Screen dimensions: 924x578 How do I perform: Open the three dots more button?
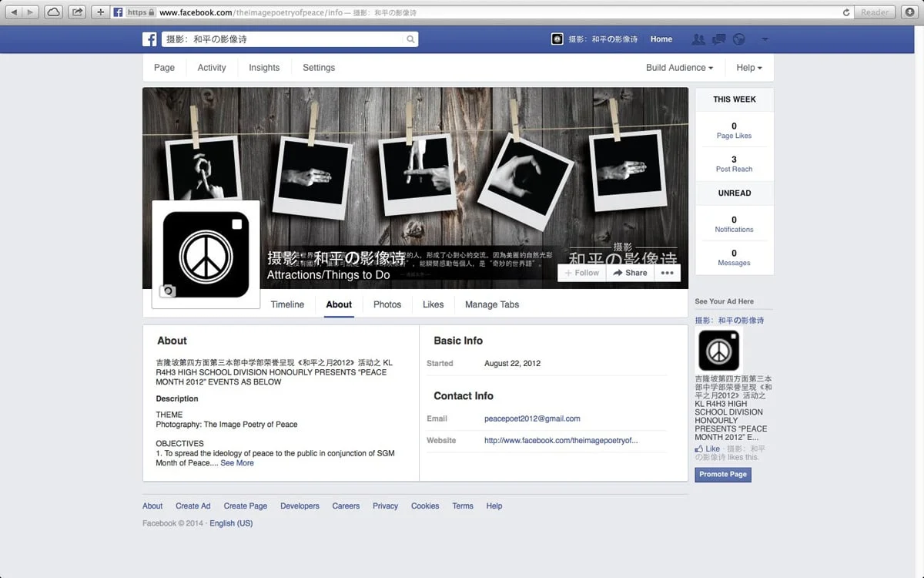667,273
